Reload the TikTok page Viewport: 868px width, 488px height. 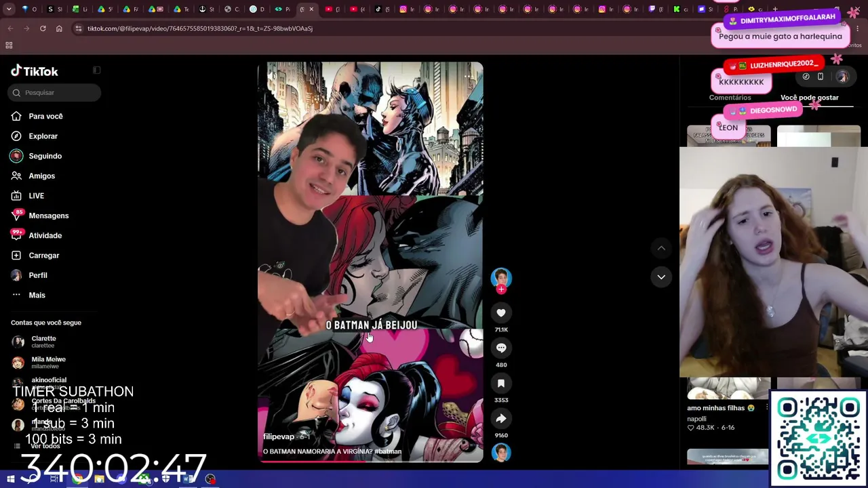(43, 28)
